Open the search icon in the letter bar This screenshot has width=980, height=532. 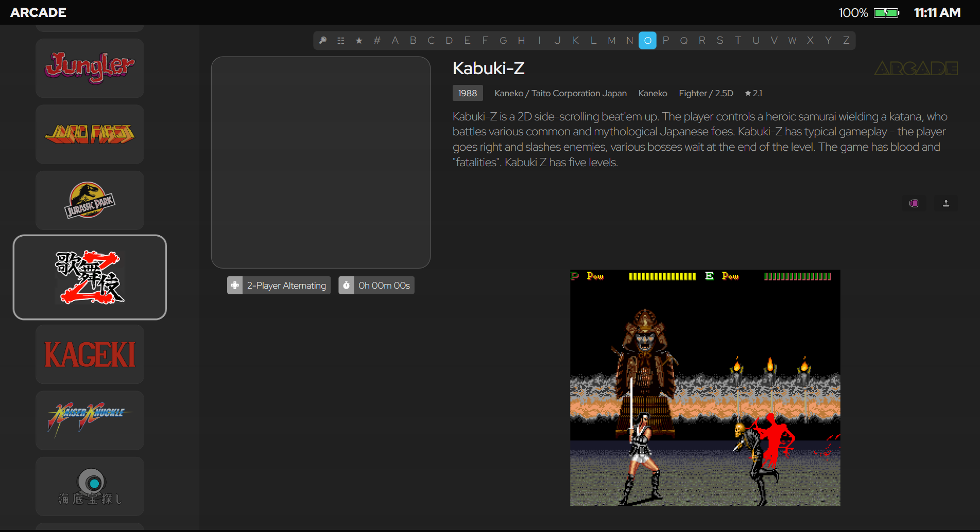(x=323, y=41)
